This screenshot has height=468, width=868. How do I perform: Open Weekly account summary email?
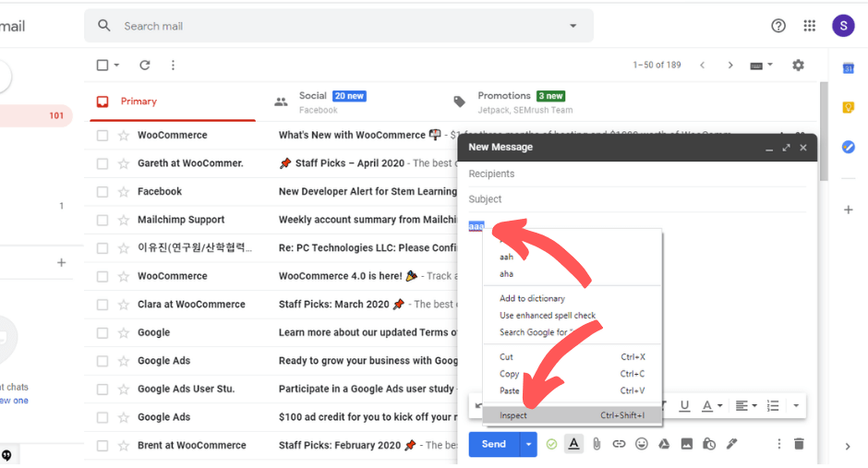click(x=271, y=220)
